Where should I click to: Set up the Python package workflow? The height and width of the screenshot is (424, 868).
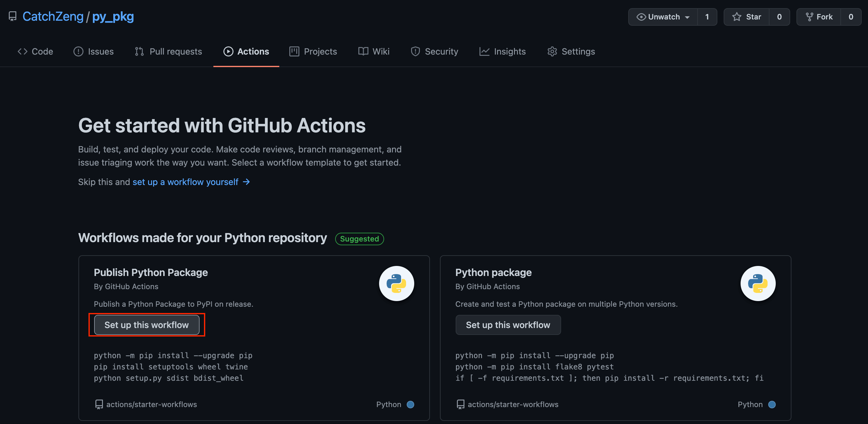click(x=508, y=325)
